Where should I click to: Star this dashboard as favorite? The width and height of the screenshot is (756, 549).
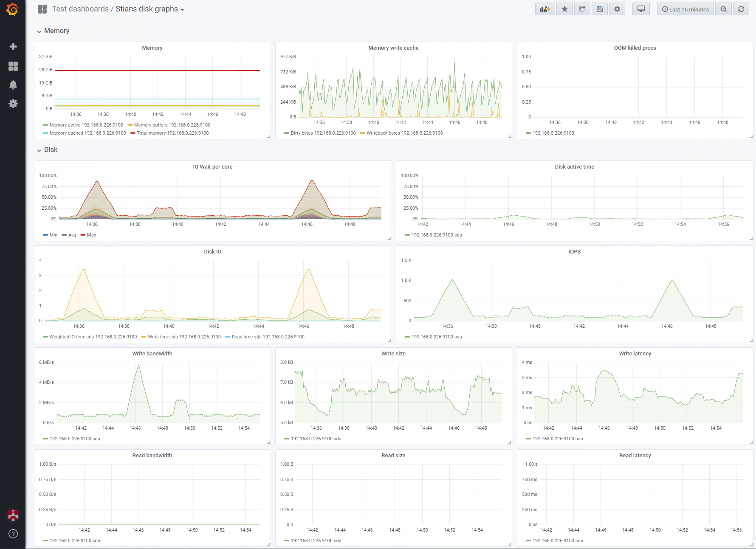pyautogui.click(x=564, y=9)
